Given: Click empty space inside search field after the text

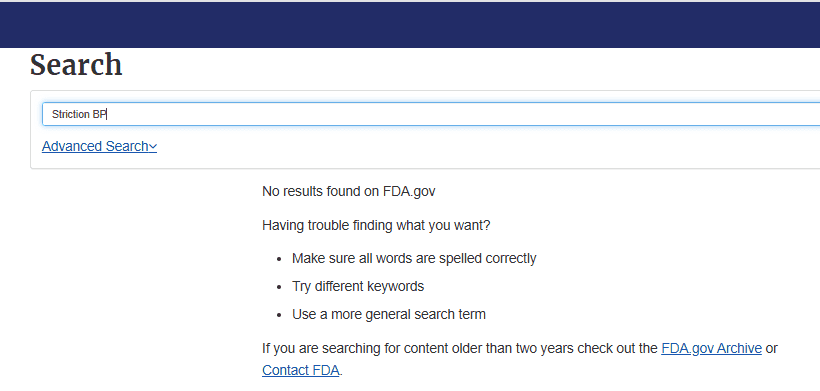Looking at the screenshot, I should pos(460,114).
